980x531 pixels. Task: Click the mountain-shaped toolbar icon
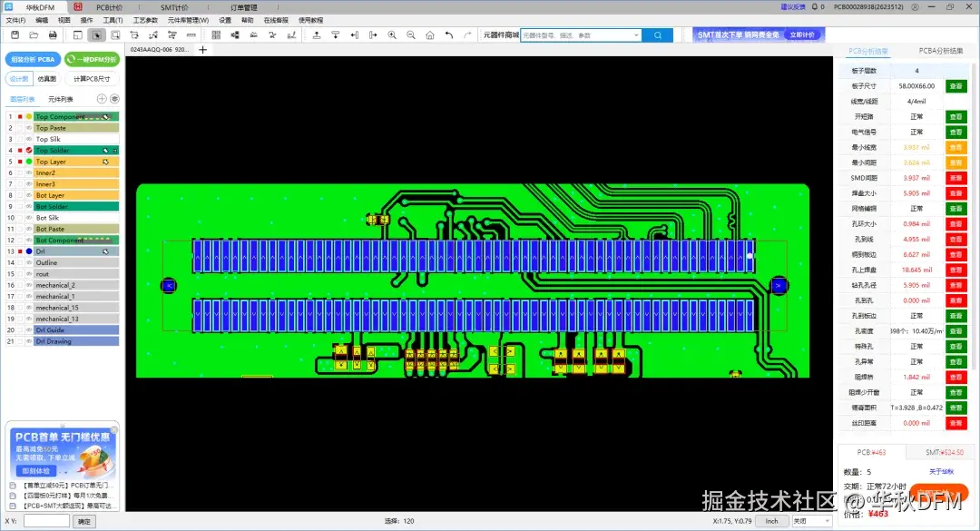[x=254, y=35]
